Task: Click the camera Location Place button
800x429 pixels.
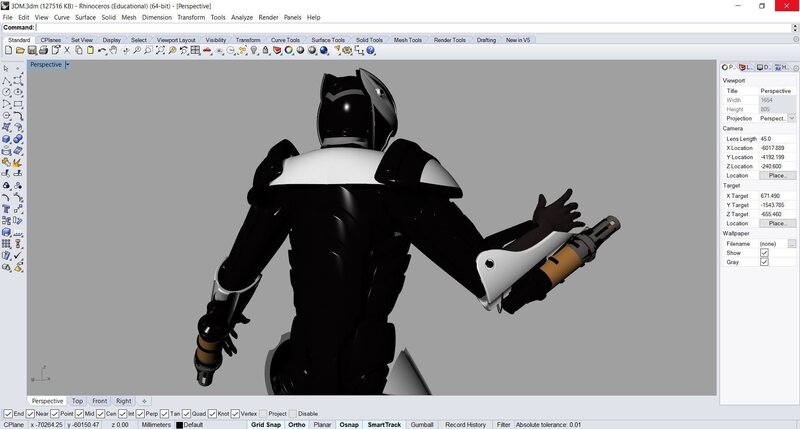Action: (776, 175)
